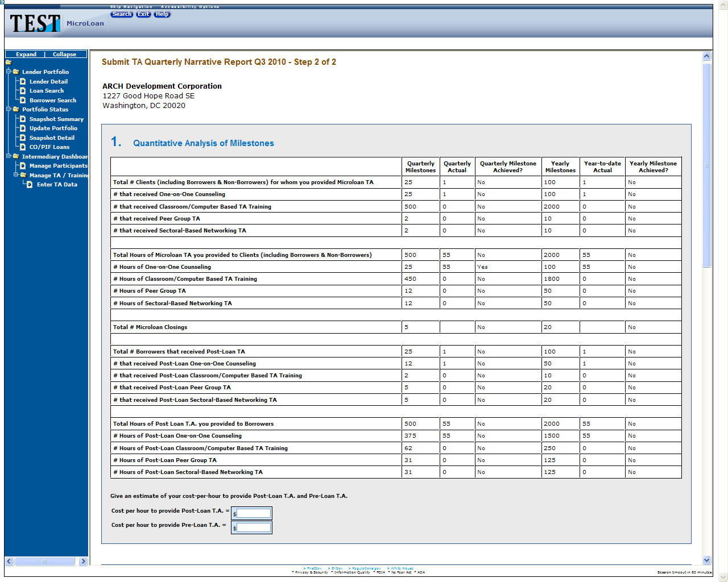Click the CO/PIF Loans page icon
728x582 pixels.
23,147
